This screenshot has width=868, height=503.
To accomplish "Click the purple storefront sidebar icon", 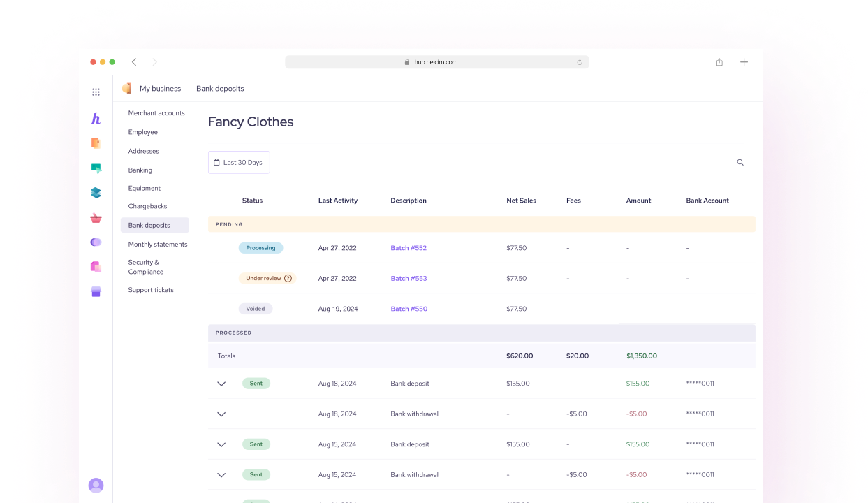I will tap(96, 291).
